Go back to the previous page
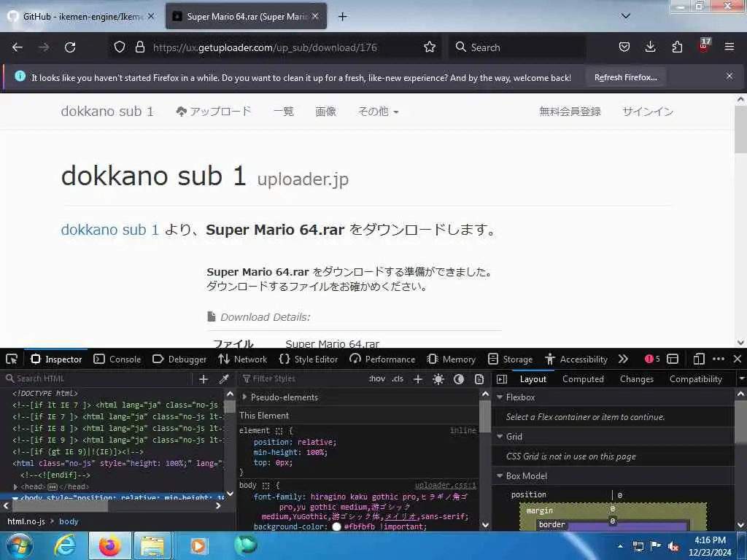This screenshot has width=747, height=560. (18, 47)
